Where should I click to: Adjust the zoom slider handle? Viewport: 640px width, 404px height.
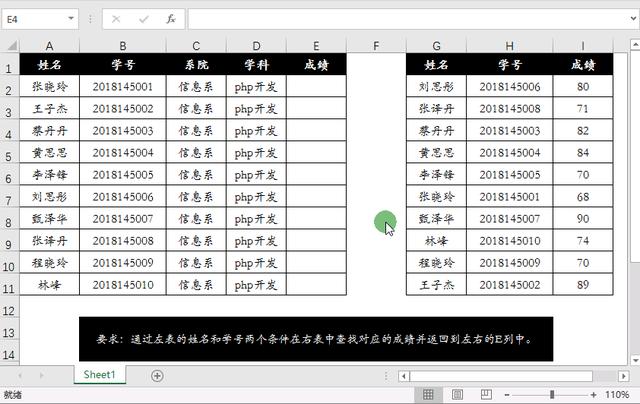(552, 395)
